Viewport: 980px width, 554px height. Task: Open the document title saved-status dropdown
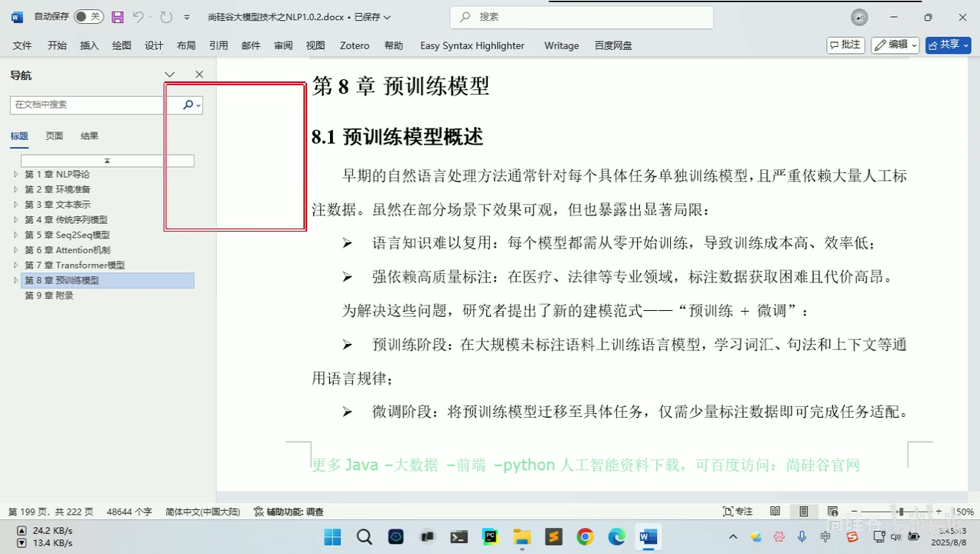click(387, 17)
